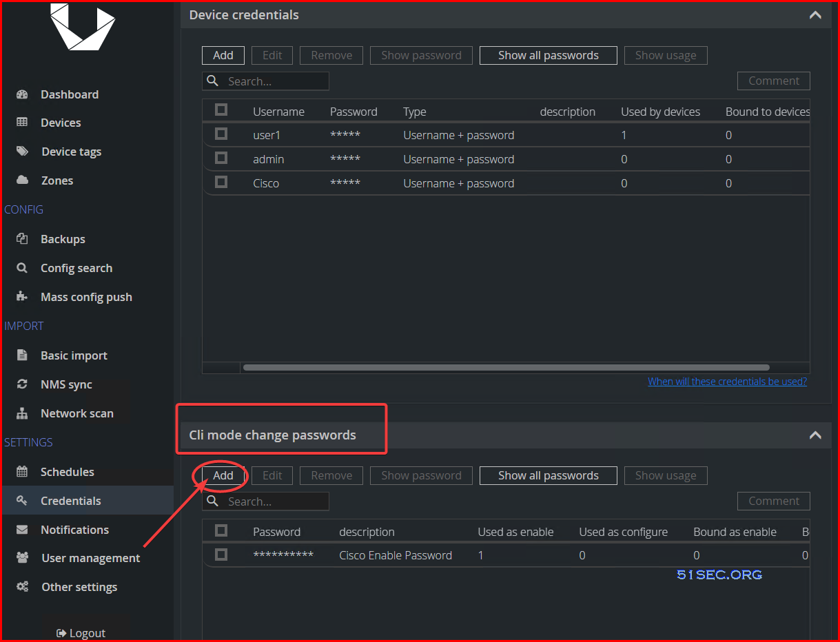This screenshot has height=642, width=840.
Task: Tick the select-all checkbox in Cli mode passwords header
Action: [221, 530]
